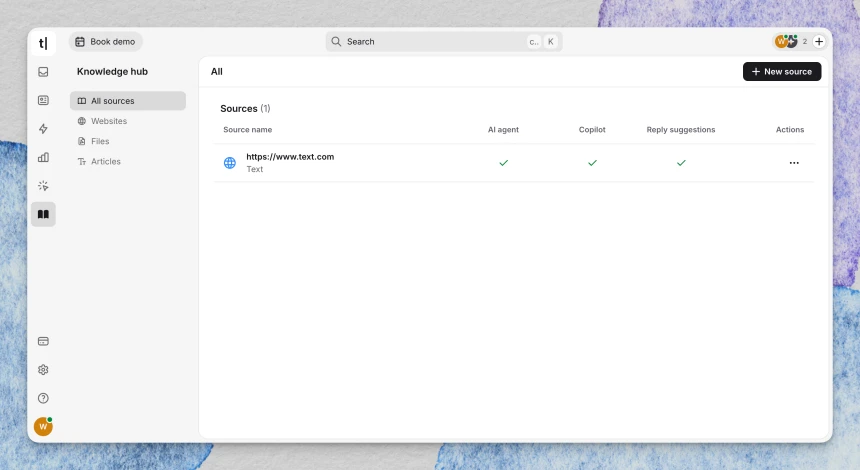Toggle Reply suggestions checkmark for text.com
Viewport: 860px width, 470px height.
point(681,163)
